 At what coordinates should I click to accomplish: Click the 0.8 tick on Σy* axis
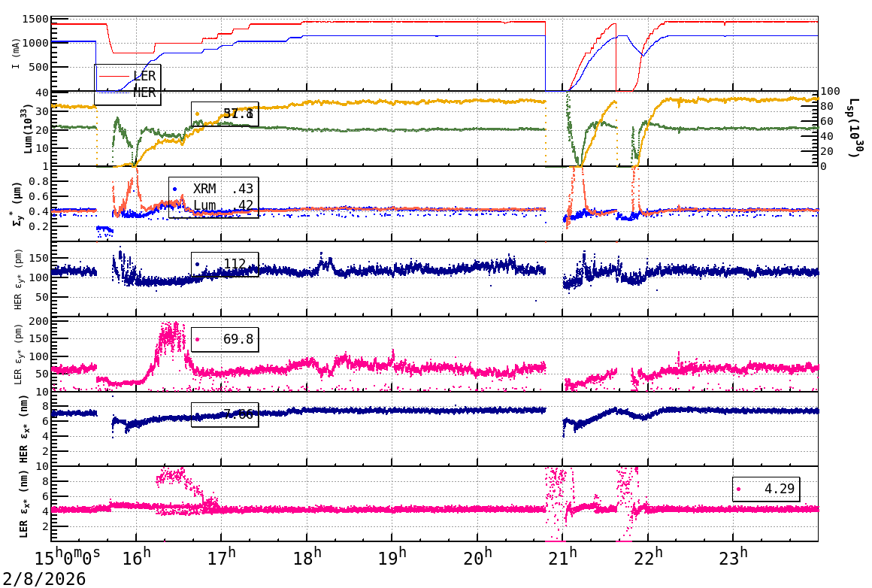[x=38, y=181]
